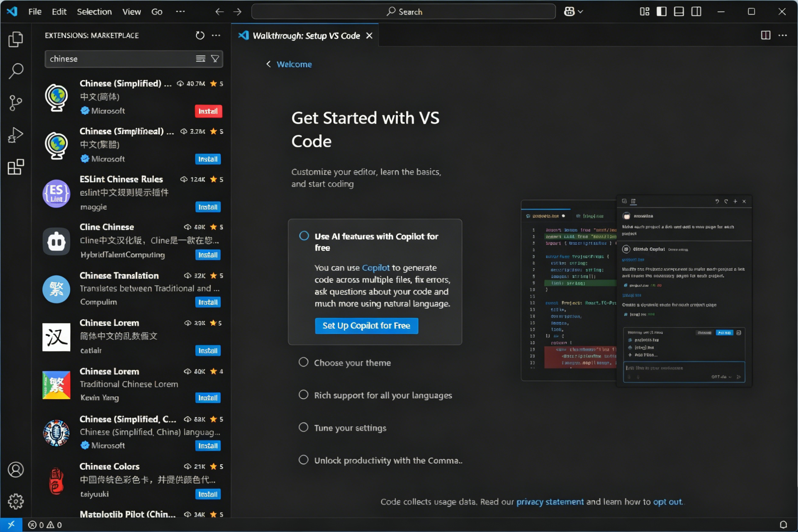
Task: Switch to Walkthrough: Setup VS Code tab
Action: (x=306, y=36)
